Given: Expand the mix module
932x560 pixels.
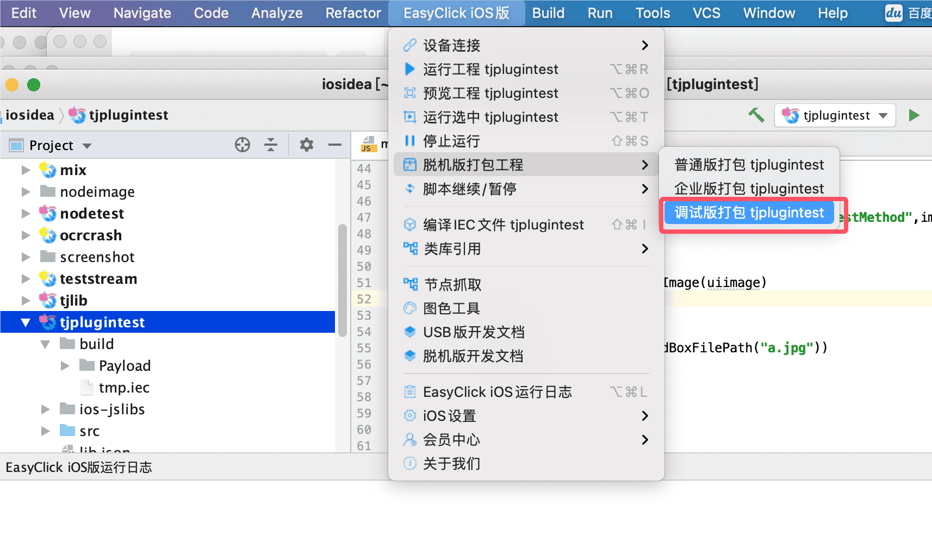Looking at the screenshot, I should [26, 170].
